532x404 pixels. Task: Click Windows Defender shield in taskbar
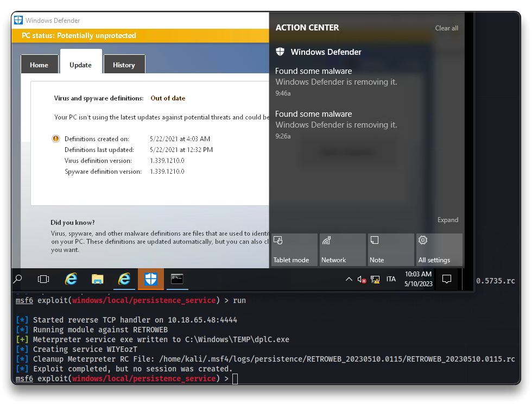tap(151, 279)
